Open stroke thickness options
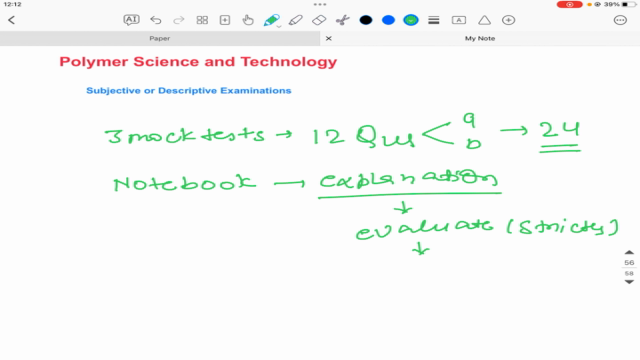Screen dimensions: 640x360 pos(433,20)
